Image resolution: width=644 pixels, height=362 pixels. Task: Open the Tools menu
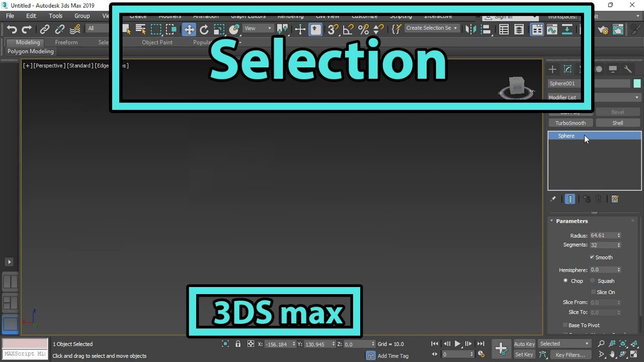[55, 16]
